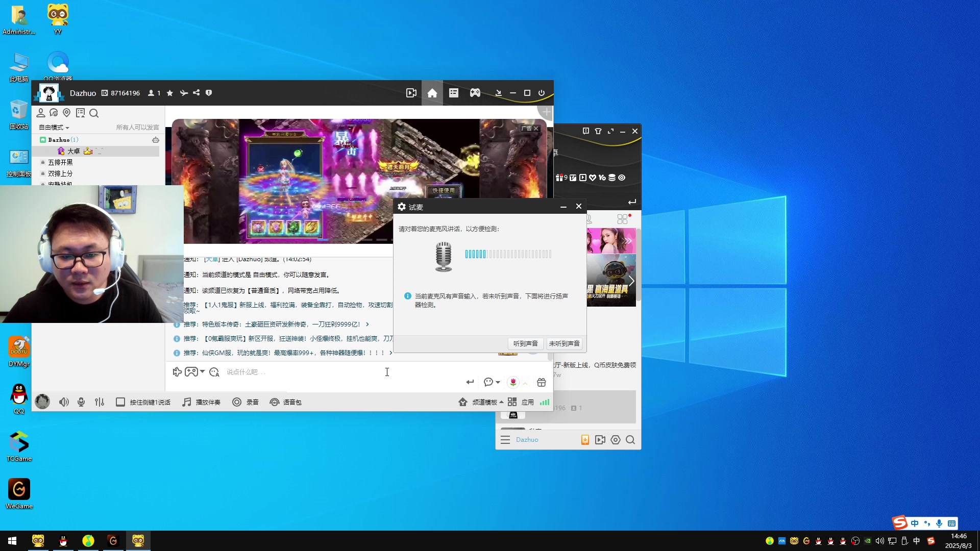Open 语音包 voice pack
Image resolution: width=980 pixels, height=551 pixels.
(286, 403)
